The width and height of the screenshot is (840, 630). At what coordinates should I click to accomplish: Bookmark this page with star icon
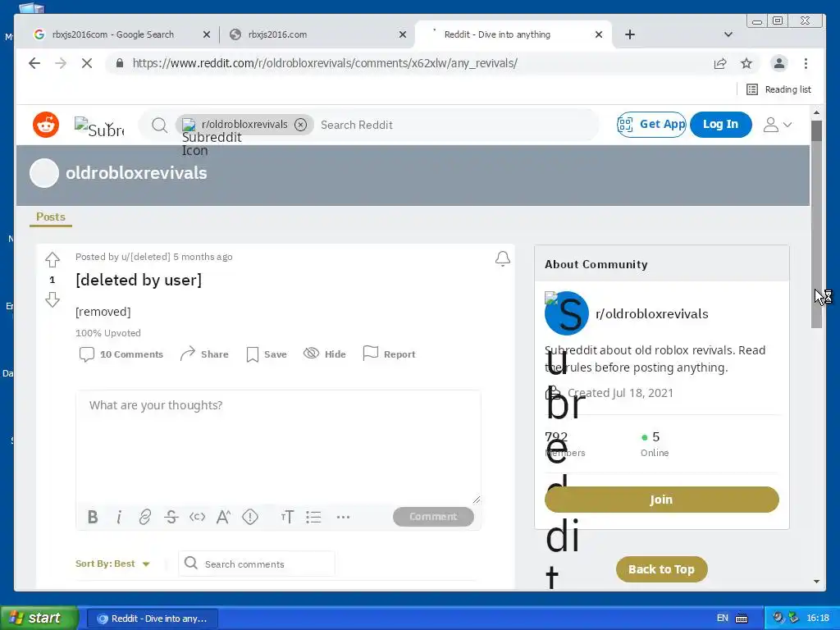[746, 63]
